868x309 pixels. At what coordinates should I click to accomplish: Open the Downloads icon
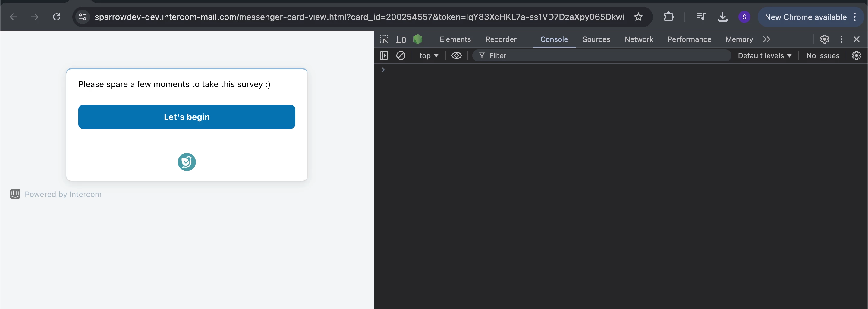click(x=722, y=17)
